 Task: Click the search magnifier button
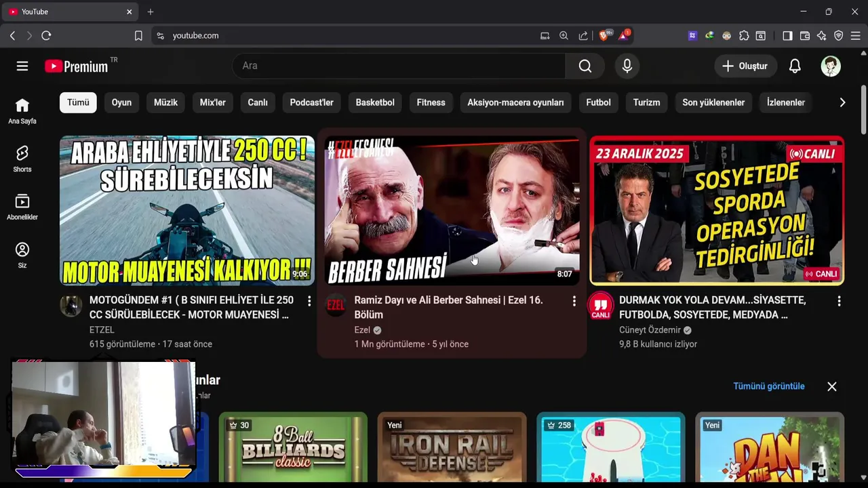[x=585, y=66]
